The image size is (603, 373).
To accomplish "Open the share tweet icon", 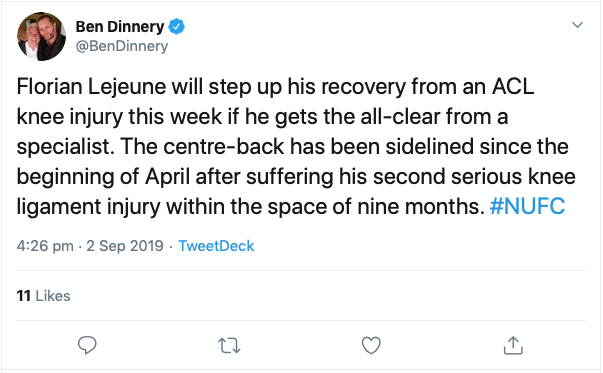I will click(x=513, y=345).
